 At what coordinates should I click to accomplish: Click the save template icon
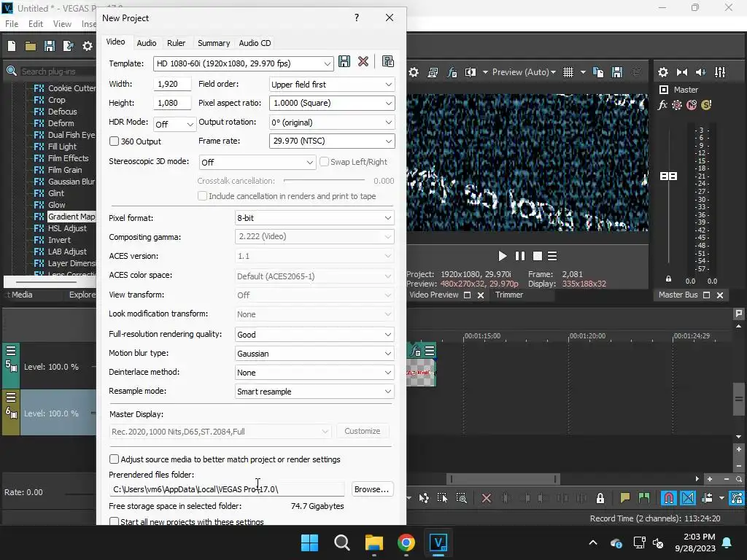(344, 61)
